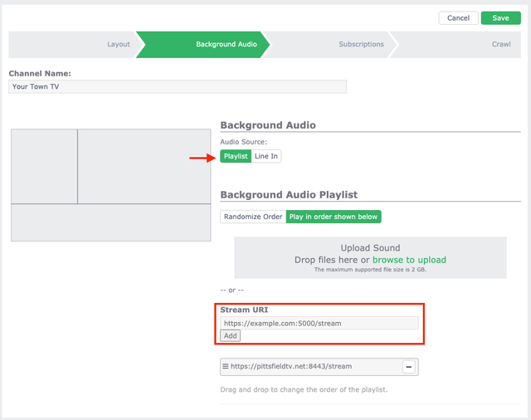Choose Randomize Order for playlist
Image resolution: width=531 pixels, height=420 pixels.
point(253,217)
